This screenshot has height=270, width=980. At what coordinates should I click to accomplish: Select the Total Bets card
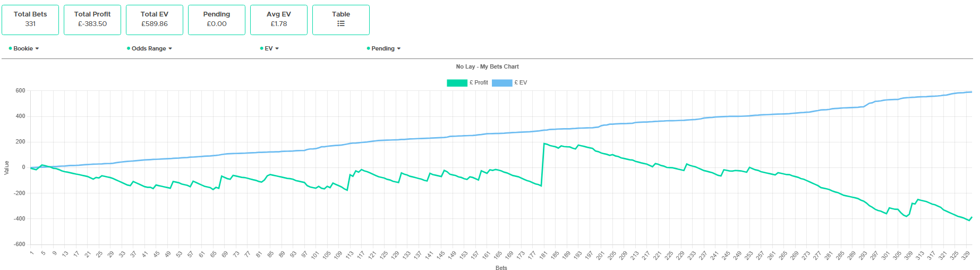[30, 20]
